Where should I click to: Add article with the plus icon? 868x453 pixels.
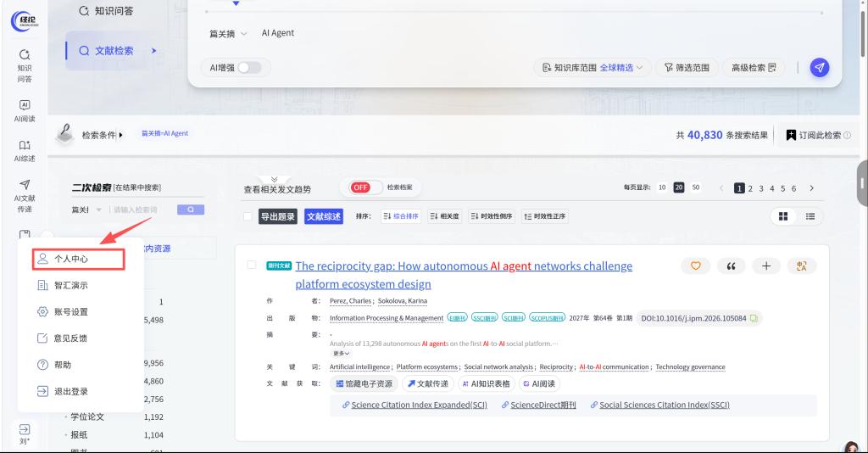coord(766,266)
